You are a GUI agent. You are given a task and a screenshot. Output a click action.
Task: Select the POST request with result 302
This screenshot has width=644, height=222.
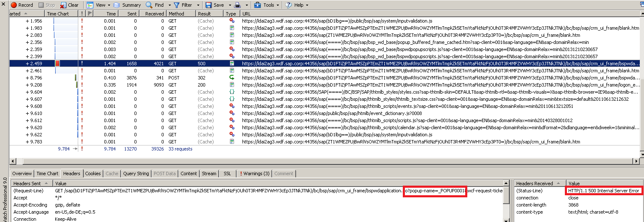[x=325, y=78]
